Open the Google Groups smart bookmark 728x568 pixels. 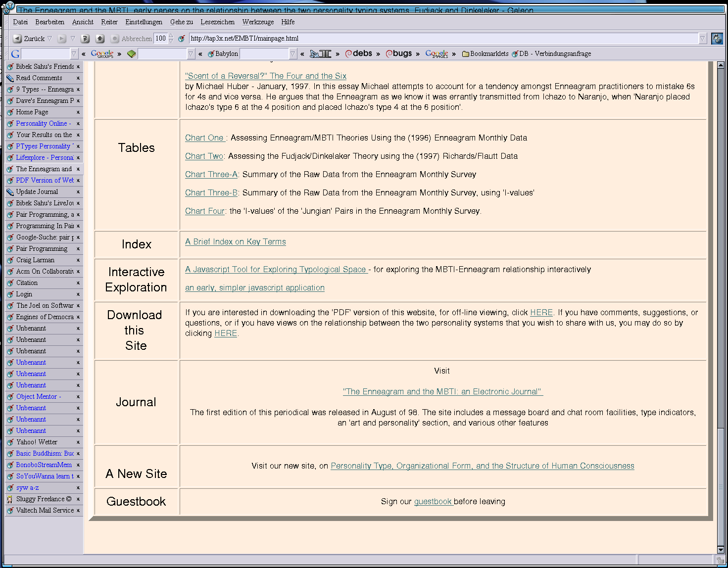click(102, 54)
